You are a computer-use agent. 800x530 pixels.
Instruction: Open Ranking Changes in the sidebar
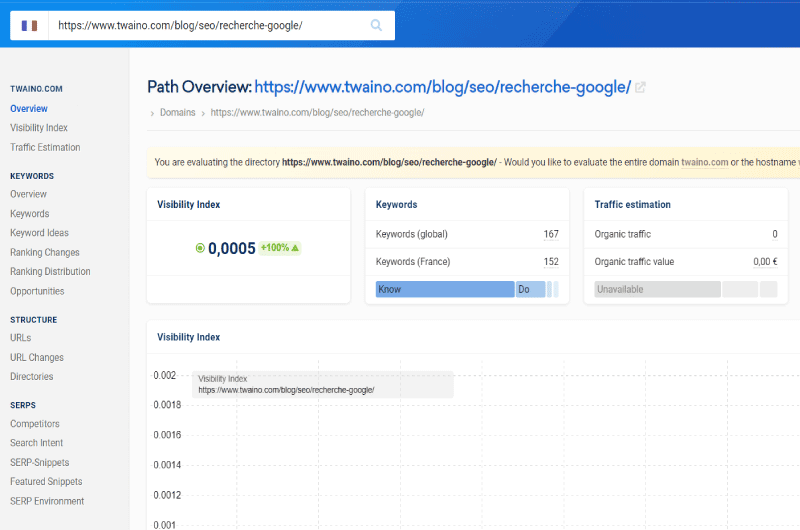point(45,253)
